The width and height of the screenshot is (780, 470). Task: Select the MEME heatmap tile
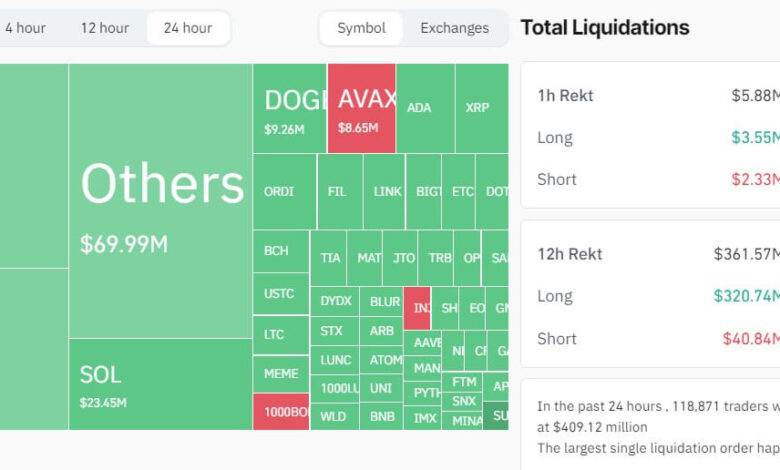tap(281, 373)
